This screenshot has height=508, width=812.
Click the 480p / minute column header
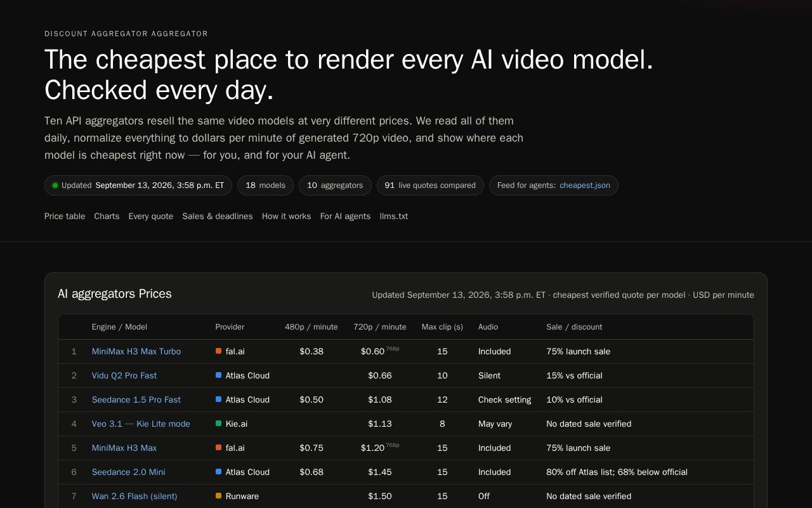pos(311,327)
